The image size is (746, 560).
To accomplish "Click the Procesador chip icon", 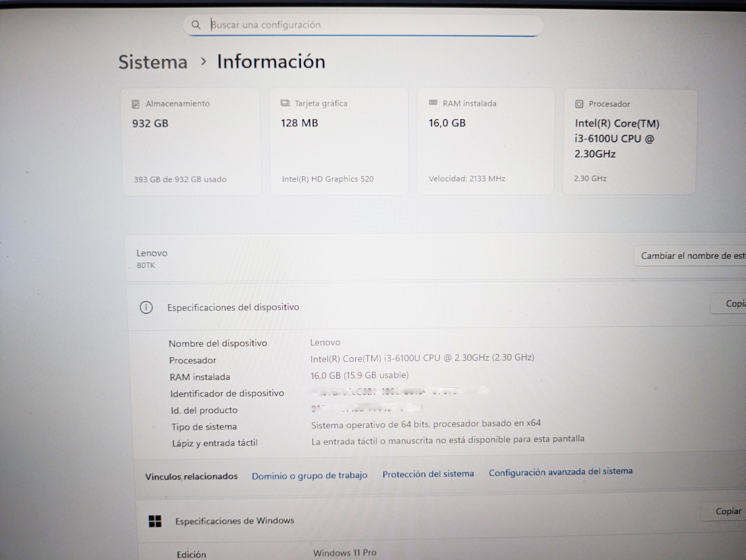I will [579, 104].
